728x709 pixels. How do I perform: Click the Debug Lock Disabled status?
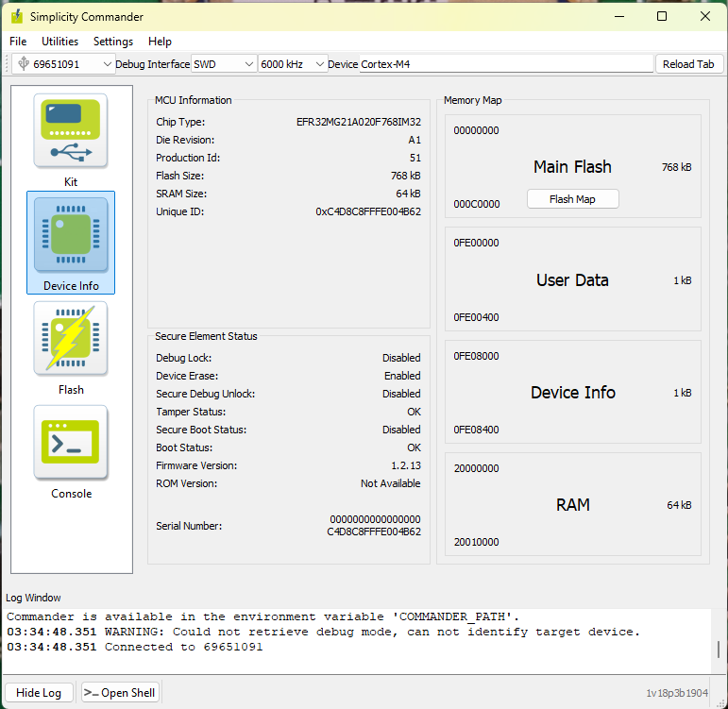tap(401, 358)
